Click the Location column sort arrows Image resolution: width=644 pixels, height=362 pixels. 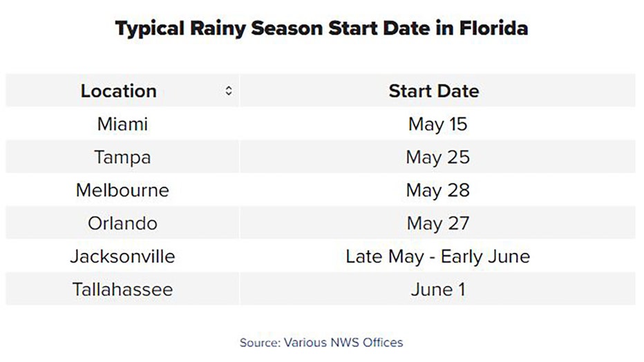(x=229, y=90)
